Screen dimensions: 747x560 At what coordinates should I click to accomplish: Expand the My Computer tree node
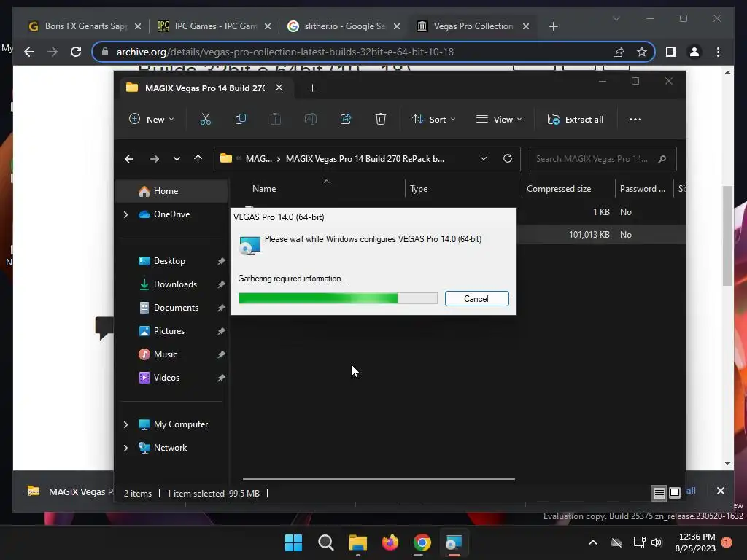pyautogui.click(x=125, y=424)
